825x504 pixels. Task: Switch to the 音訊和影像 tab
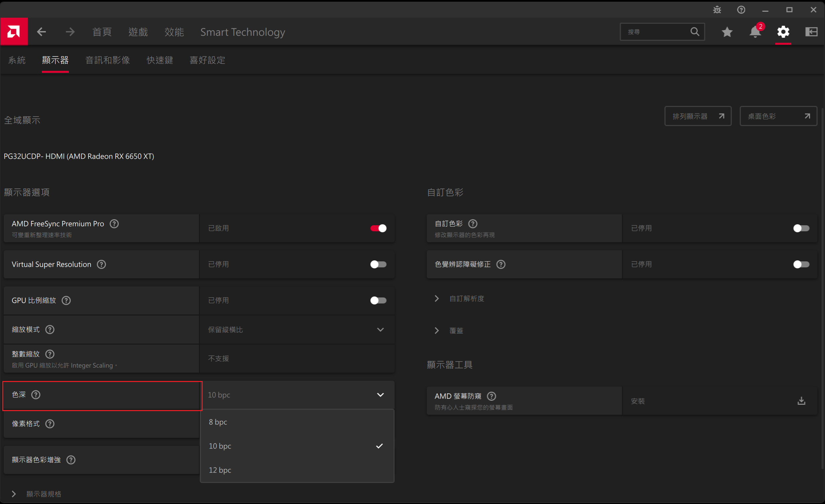[107, 60]
